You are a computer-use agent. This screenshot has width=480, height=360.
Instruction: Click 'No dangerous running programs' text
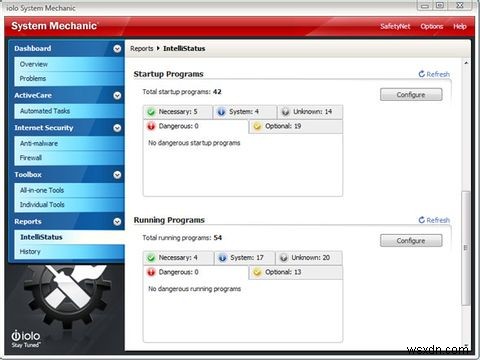pos(195,289)
